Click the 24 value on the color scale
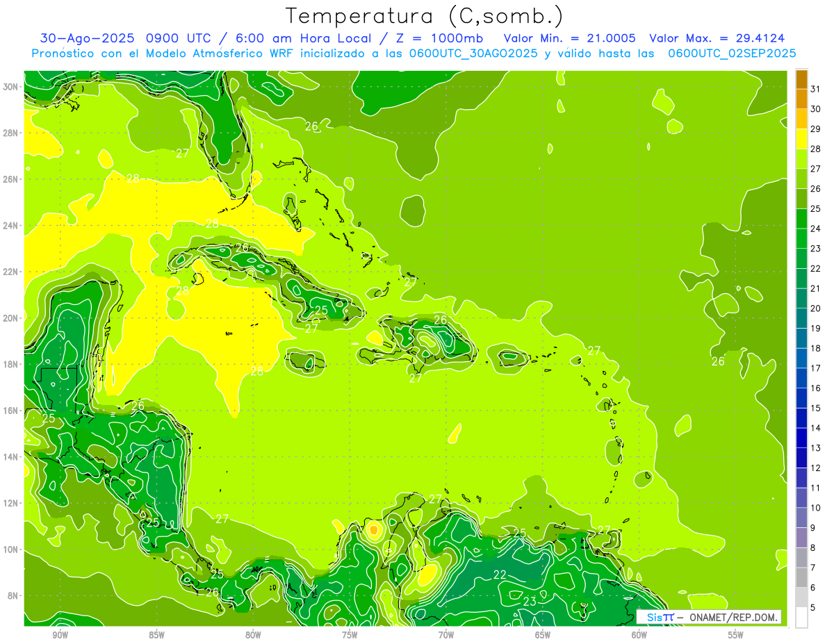Screen dimensions: 834x644 [x=816, y=229]
